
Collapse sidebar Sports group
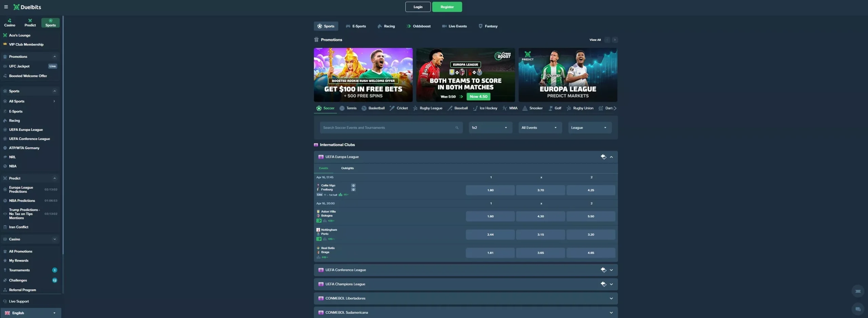pyautogui.click(x=55, y=91)
